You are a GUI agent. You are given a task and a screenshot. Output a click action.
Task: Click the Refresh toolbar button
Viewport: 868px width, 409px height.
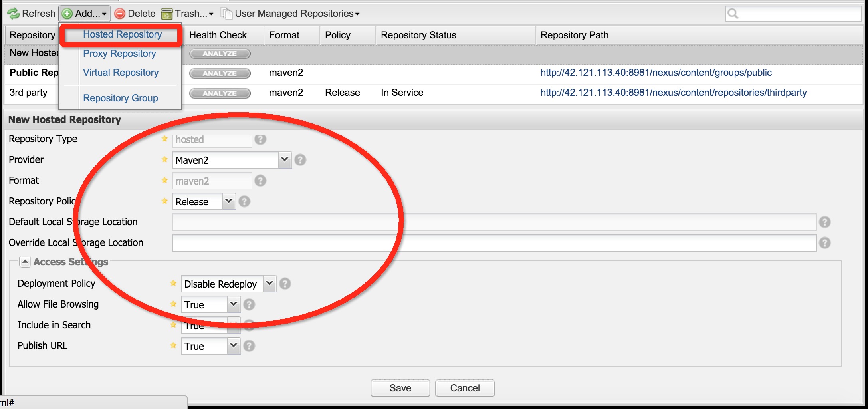coord(31,14)
